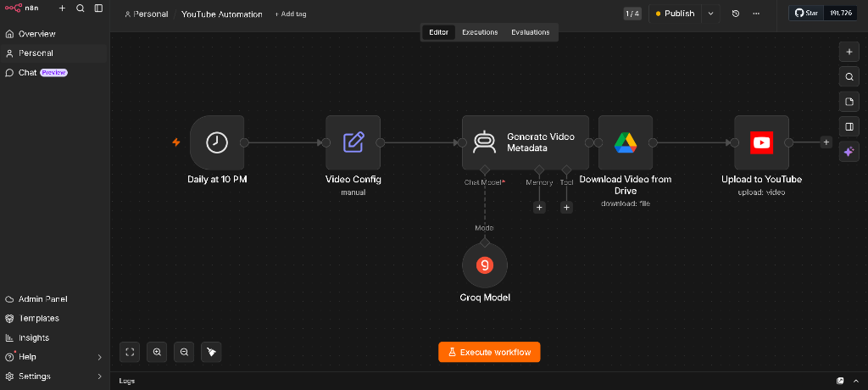The height and width of the screenshot is (390, 868).
Task: Open Personal project in sidebar
Action: [x=53, y=53]
